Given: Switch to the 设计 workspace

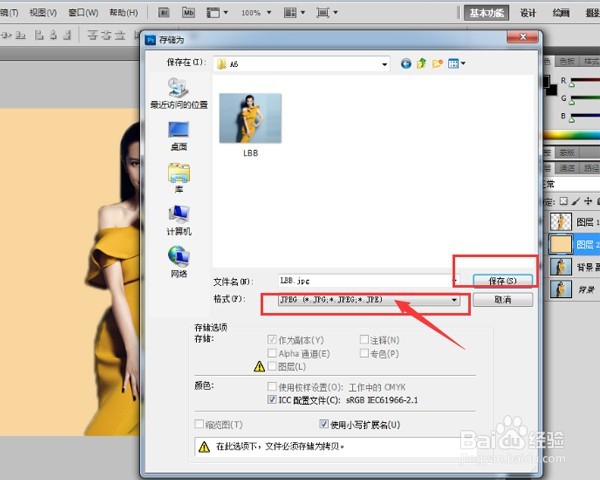Looking at the screenshot, I should 528,13.
